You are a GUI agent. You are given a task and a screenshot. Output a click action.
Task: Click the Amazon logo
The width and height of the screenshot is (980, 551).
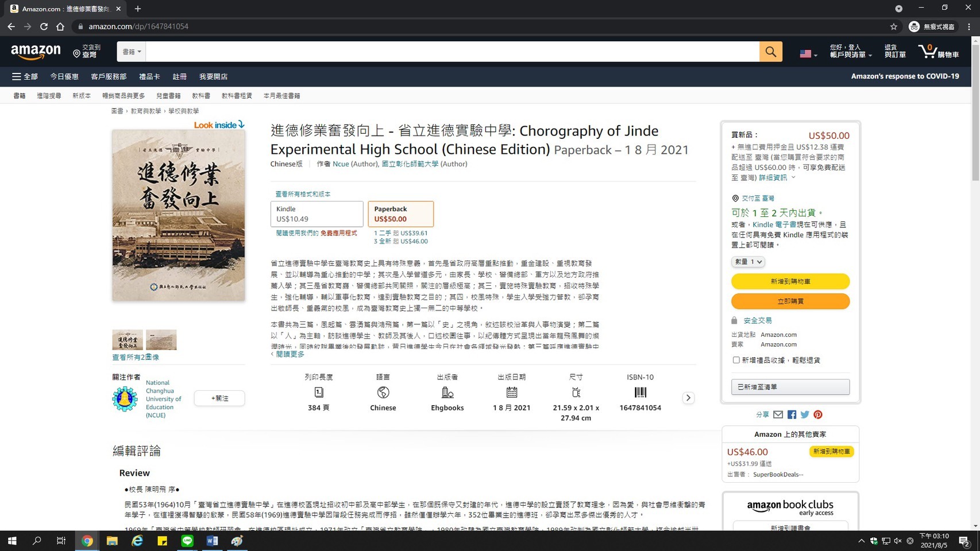click(36, 52)
